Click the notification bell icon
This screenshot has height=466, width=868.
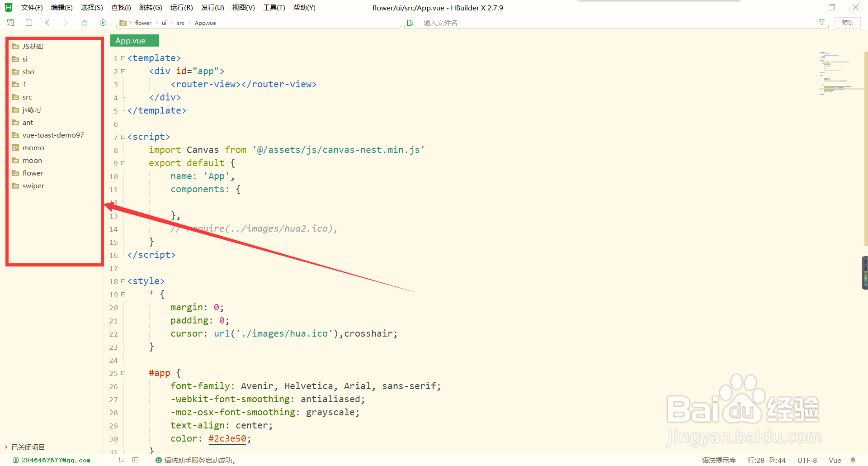point(853,460)
